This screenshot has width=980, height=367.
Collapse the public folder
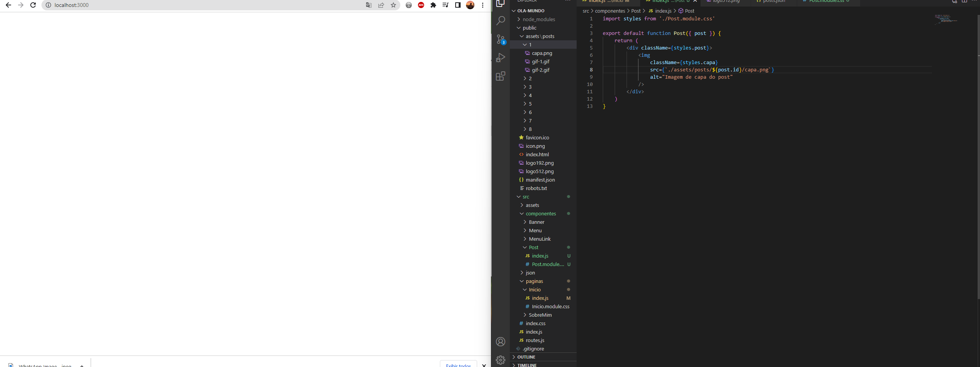coord(543,28)
